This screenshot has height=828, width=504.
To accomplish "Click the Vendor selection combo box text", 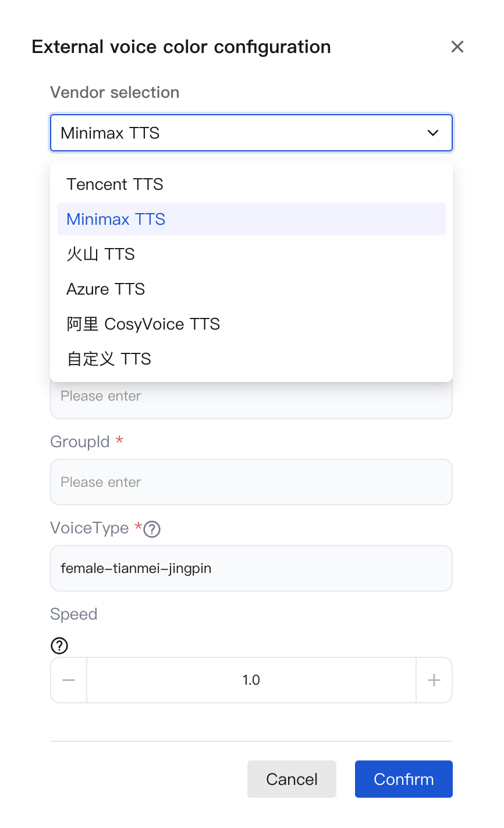I will coord(111,133).
